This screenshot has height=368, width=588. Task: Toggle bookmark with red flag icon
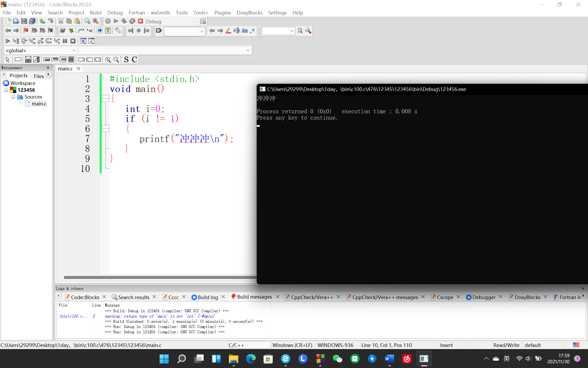(x=26, y=30)
